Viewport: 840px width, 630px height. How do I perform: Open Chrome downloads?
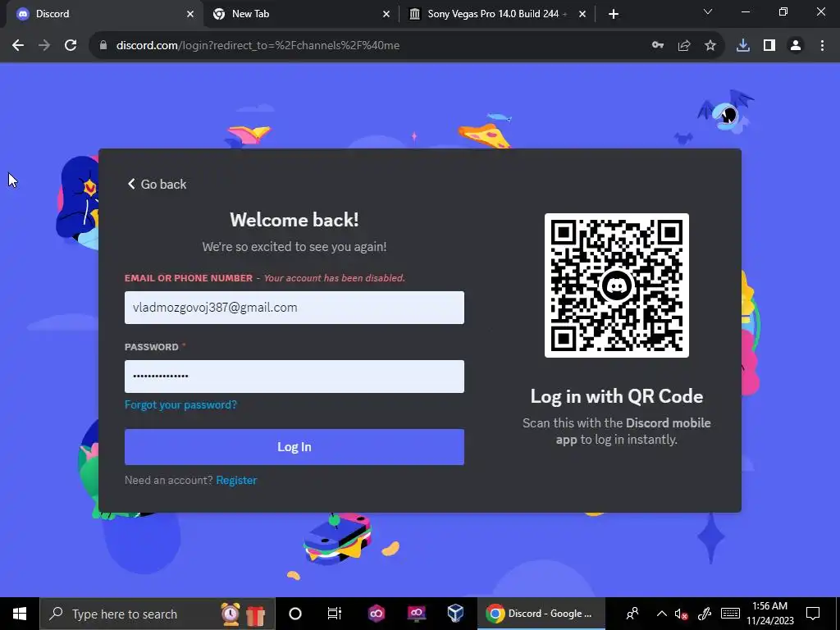coord(743,46)
